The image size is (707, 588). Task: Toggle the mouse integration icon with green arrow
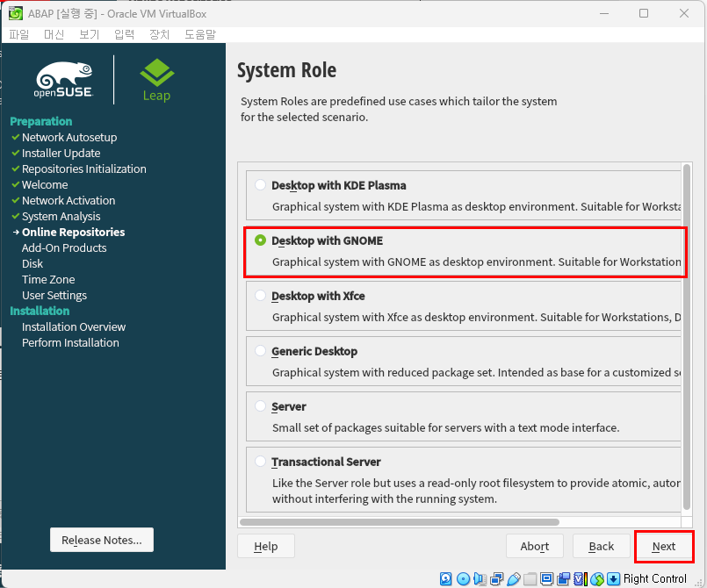(597, 578)
